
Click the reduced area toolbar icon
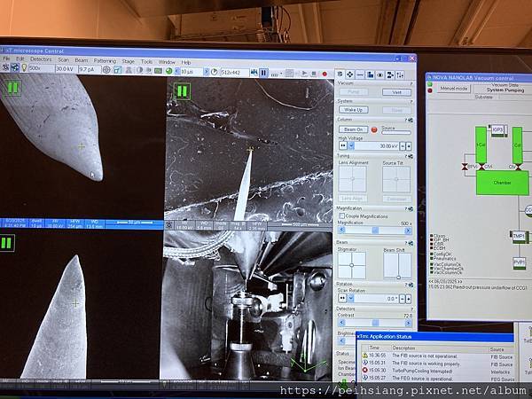[117, 70]
